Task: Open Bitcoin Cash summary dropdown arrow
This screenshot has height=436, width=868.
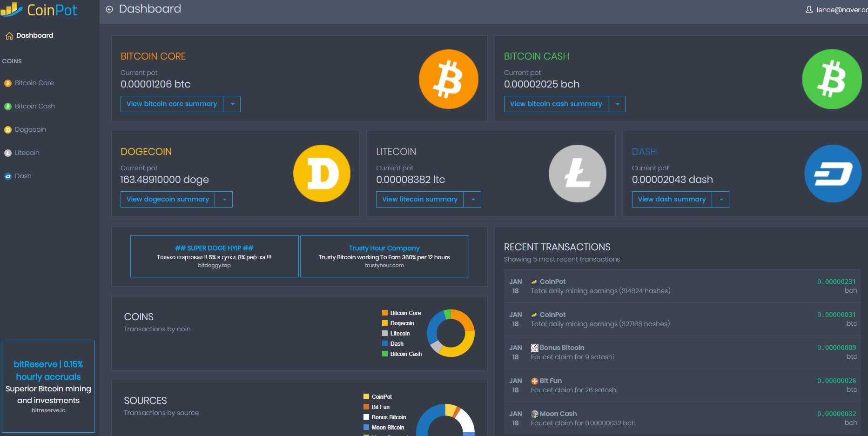Action: click(x=617, y=104)
